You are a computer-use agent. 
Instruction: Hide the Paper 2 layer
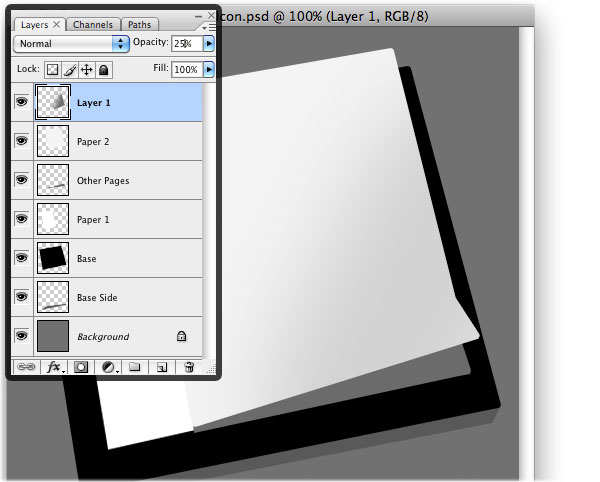tap(22, 141)
